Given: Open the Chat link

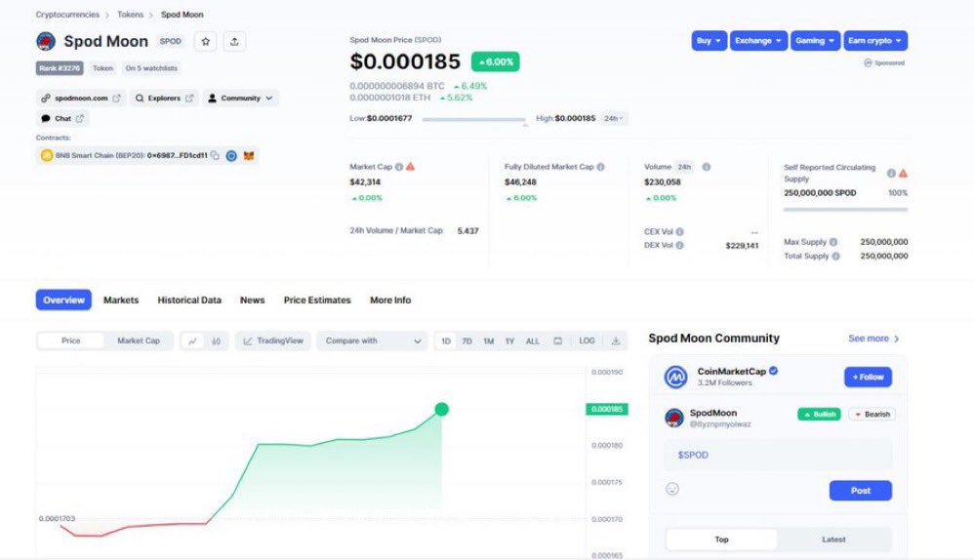Looking at the screenshot, I should pos(62,119).
